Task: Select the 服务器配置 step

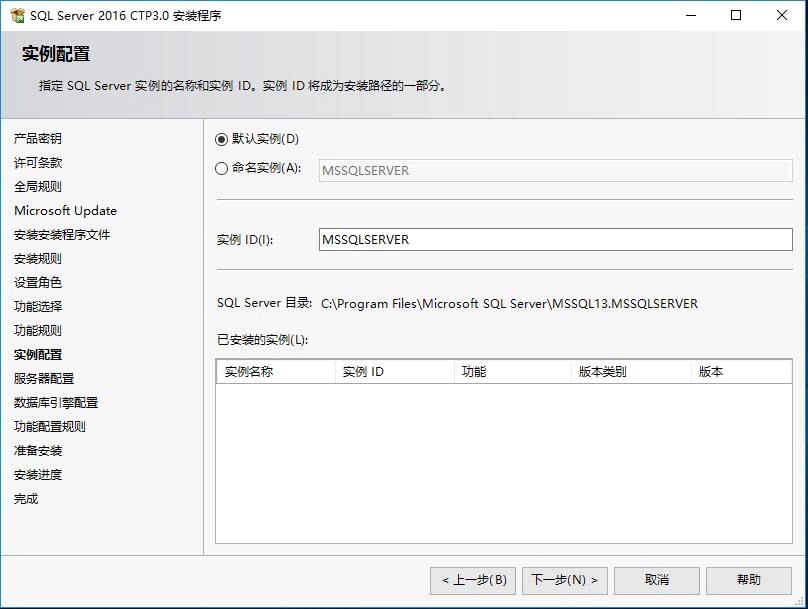Action: click(x=45, y=378)
